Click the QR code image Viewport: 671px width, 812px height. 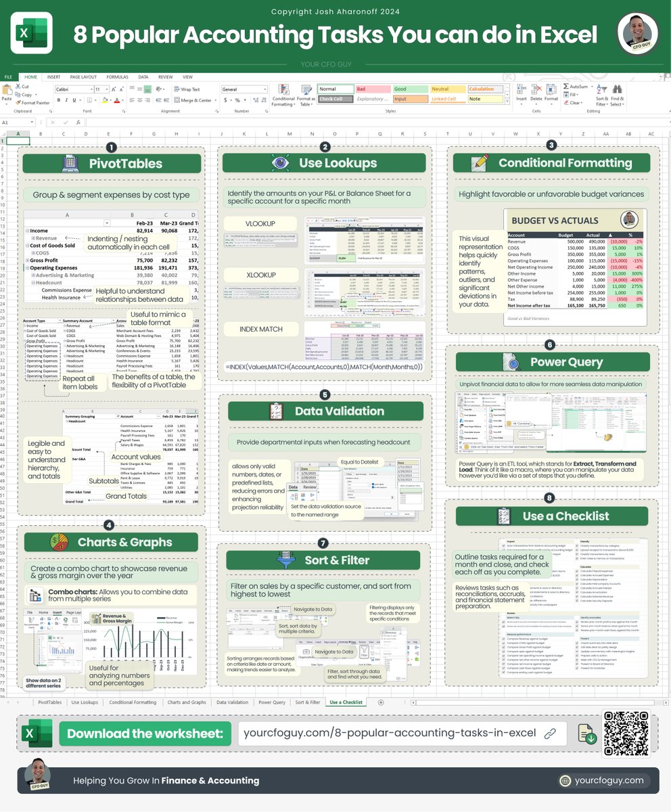628,734
